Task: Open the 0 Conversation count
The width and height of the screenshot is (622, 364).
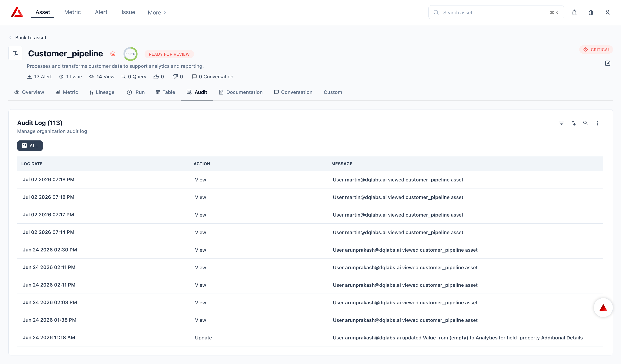Action: pyautogui.click(x=213, y=77)
